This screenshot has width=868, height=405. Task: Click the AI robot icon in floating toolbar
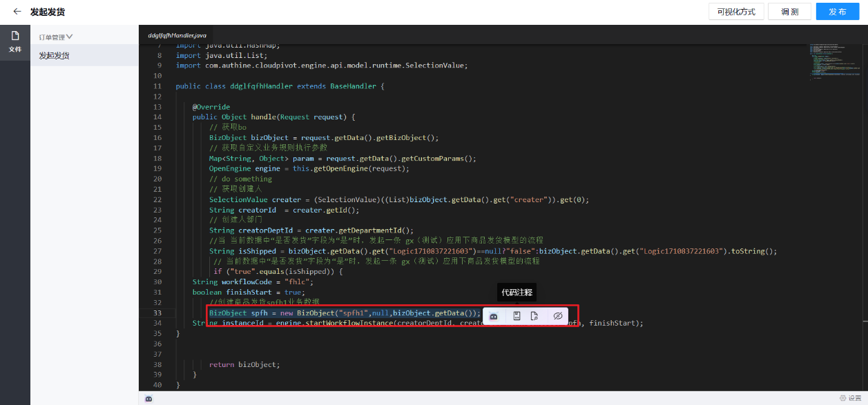click(x=494, y=316)
